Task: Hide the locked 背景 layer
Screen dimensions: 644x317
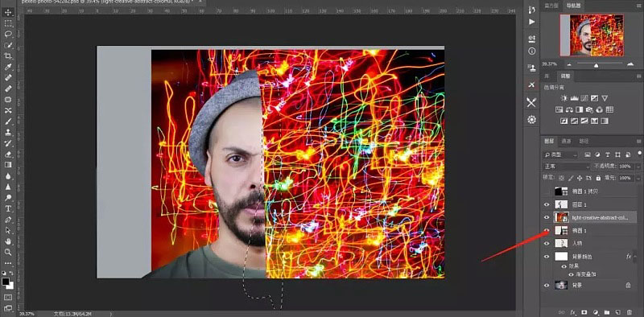Action: [x=547, y=285]
